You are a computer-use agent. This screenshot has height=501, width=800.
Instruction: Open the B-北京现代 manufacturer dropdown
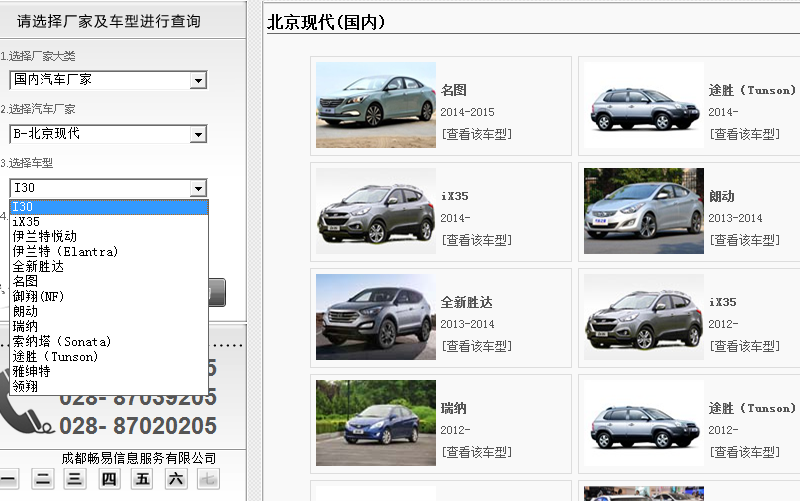108,134
